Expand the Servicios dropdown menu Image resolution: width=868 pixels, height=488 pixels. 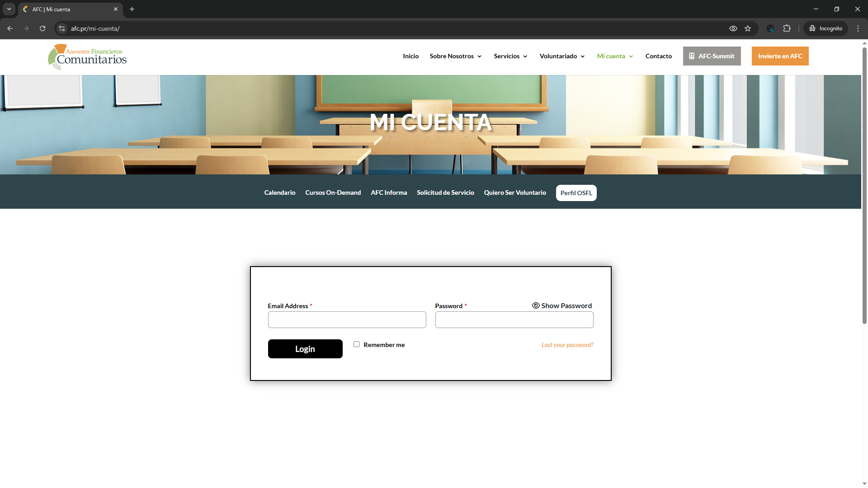tap(510, 56)
